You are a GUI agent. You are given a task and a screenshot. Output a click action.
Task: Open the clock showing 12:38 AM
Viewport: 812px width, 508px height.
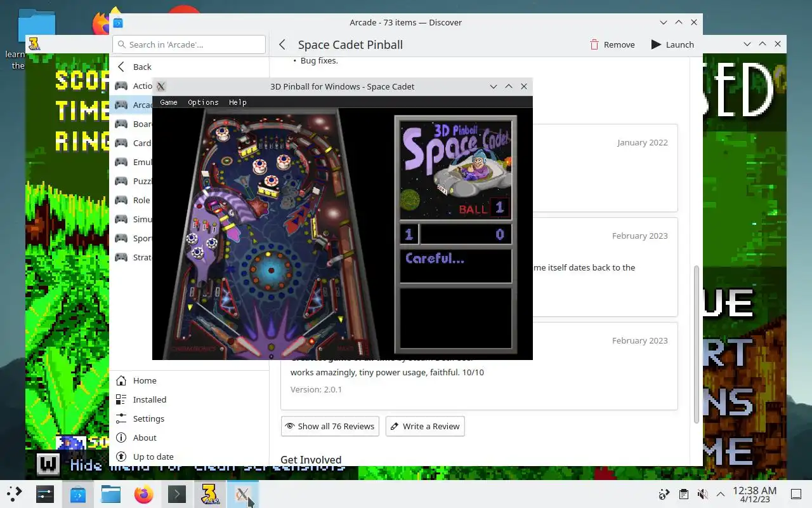[x=754, y=494]
